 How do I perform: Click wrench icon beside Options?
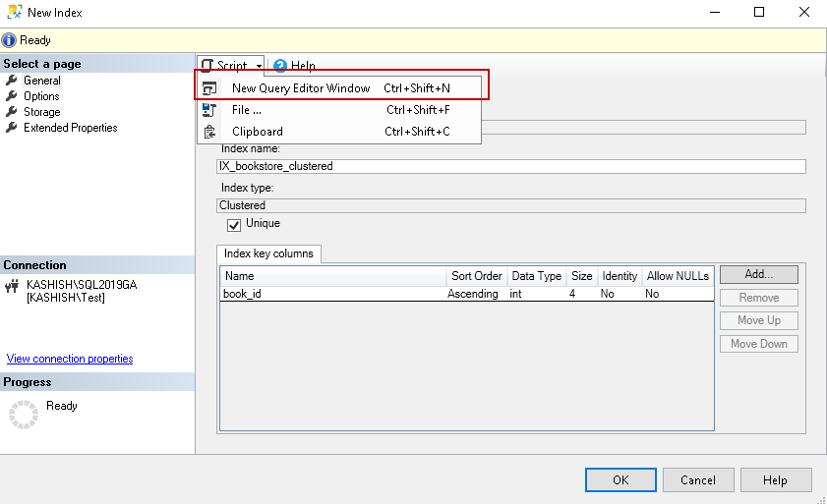pyautogui.click(x=12, y=96)
